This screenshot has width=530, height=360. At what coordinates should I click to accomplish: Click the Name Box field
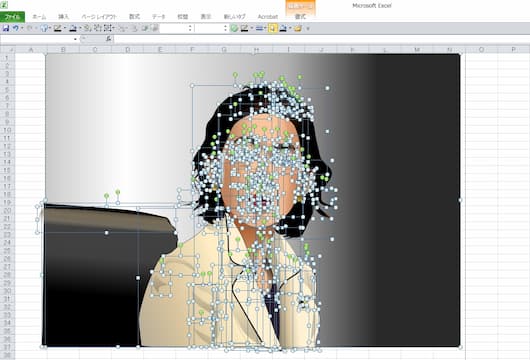pos(37,39)
